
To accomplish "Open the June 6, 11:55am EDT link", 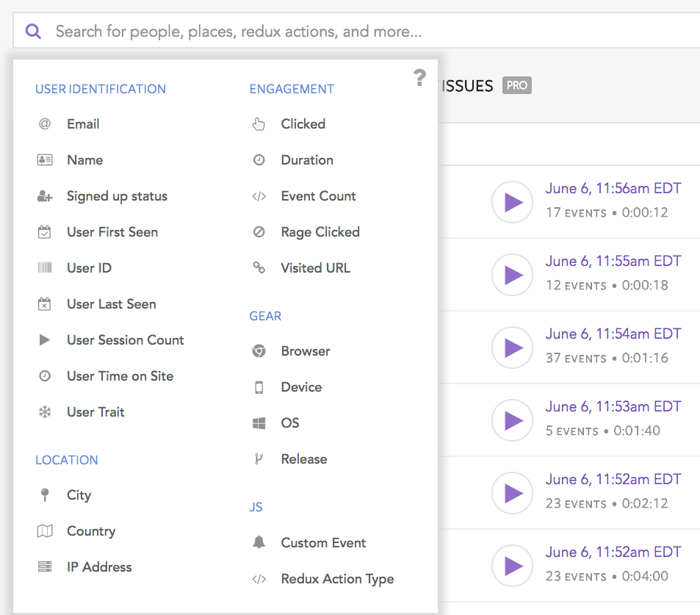I will pos(613,262).
